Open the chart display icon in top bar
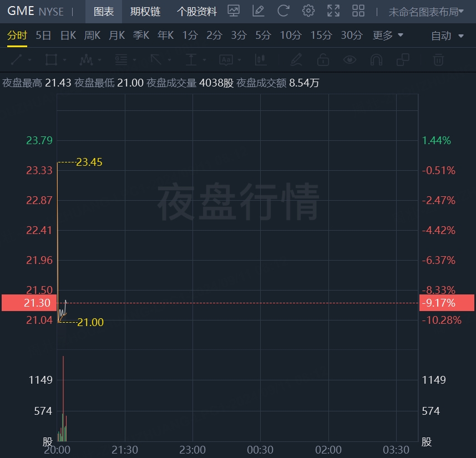 234,11
